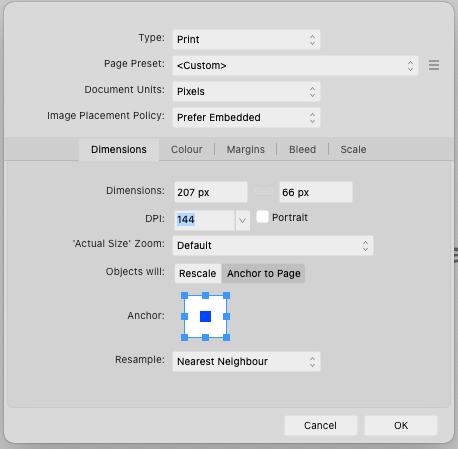
Task: Open the Resample Nearest Neighbour dropdown
Action: 246,361
